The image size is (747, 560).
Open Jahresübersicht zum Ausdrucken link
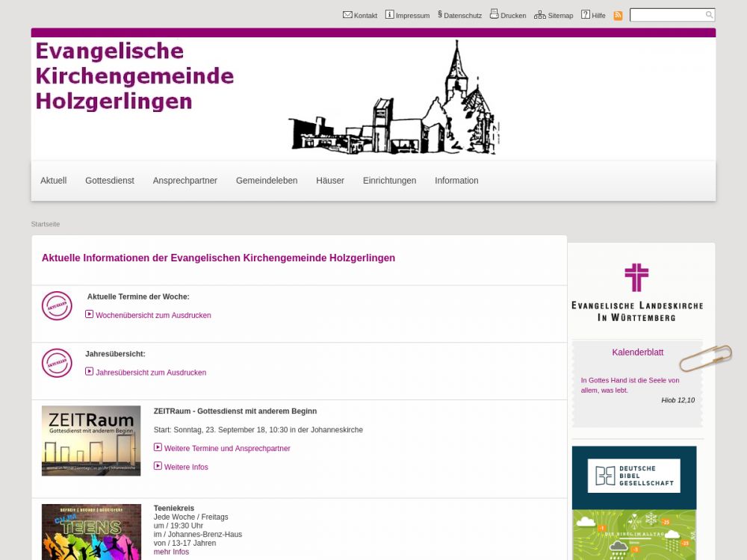pyautogui.click(x=151, y=373)
